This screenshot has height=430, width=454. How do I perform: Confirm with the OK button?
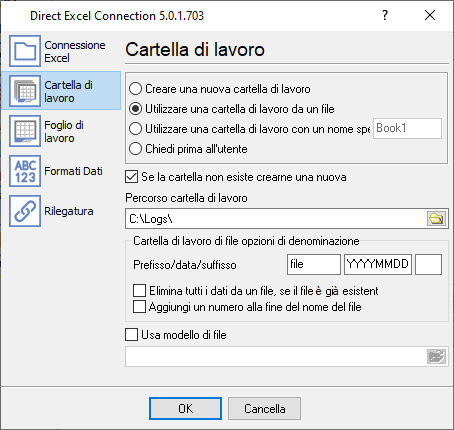pos(185,408)
